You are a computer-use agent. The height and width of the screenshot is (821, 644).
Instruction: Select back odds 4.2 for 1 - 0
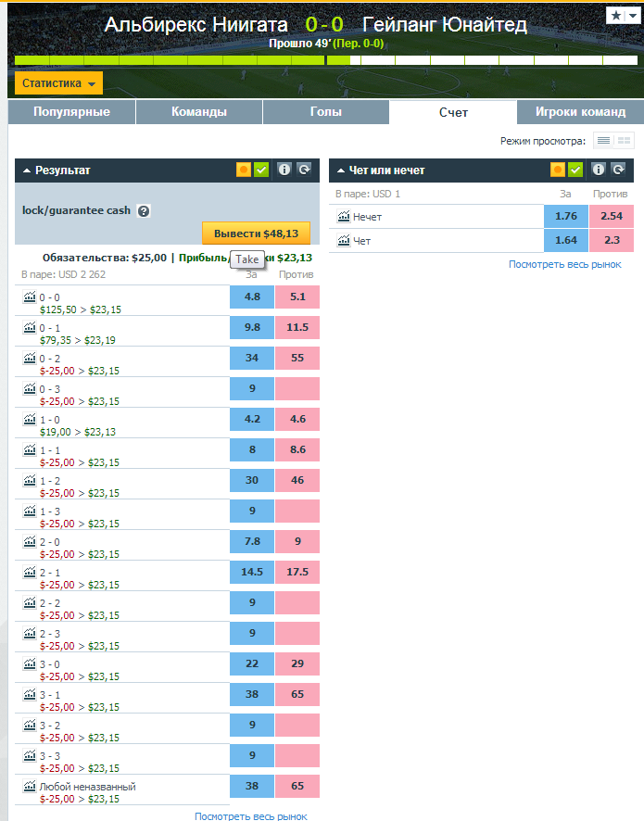click(x=252, y=420)
